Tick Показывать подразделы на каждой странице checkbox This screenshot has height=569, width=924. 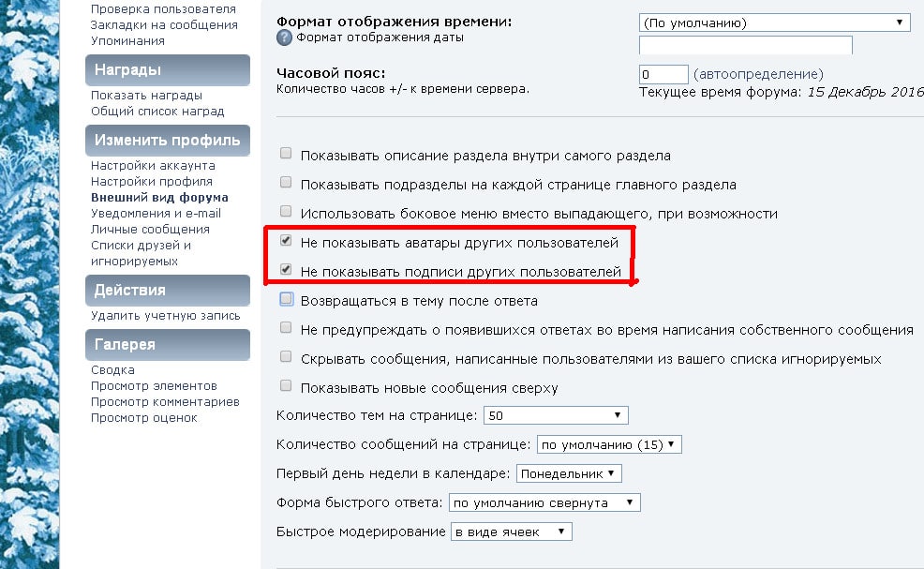click(x=286, y=182)
